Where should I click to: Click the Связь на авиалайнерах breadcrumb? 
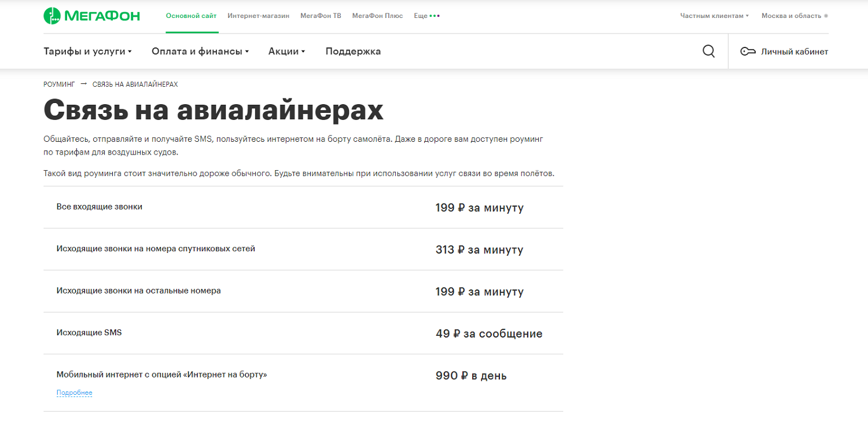pos(135,85)
